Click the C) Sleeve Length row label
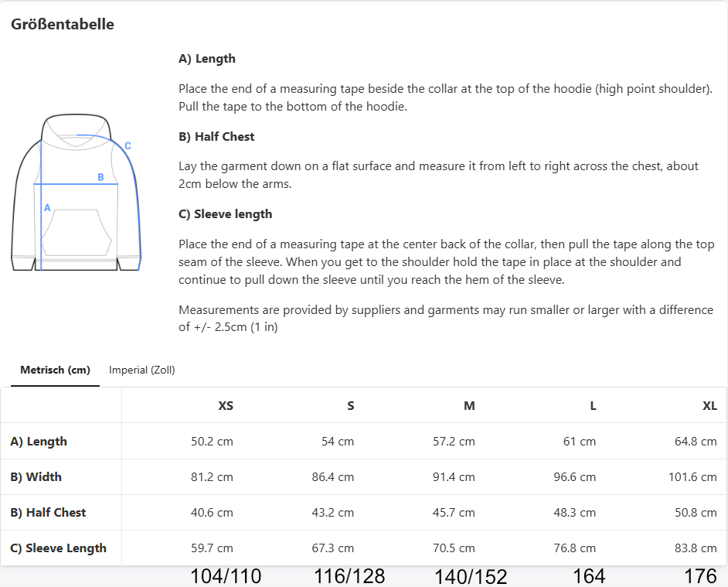This screenshot has height=587, width=728. point(58,548)
